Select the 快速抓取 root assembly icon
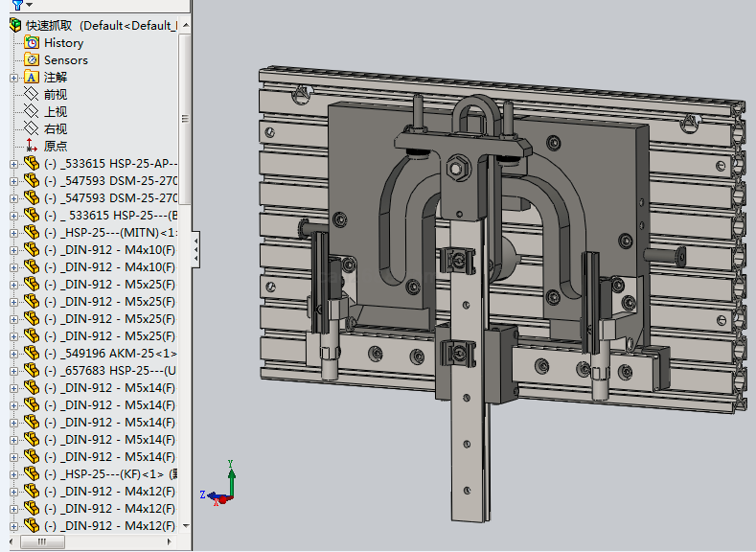This screenshot has width=756, height=552. click(x=14, y=26)
